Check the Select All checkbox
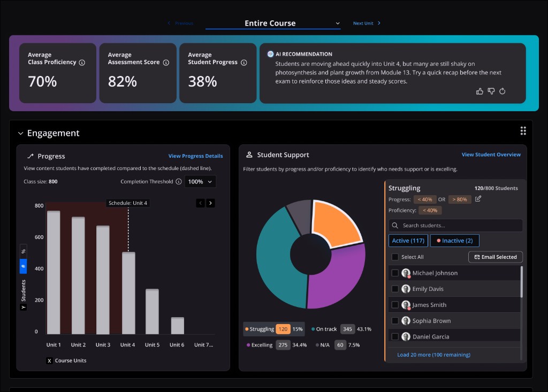The height and width of the screenshot is (392, 548). click(x=395, y=257)
